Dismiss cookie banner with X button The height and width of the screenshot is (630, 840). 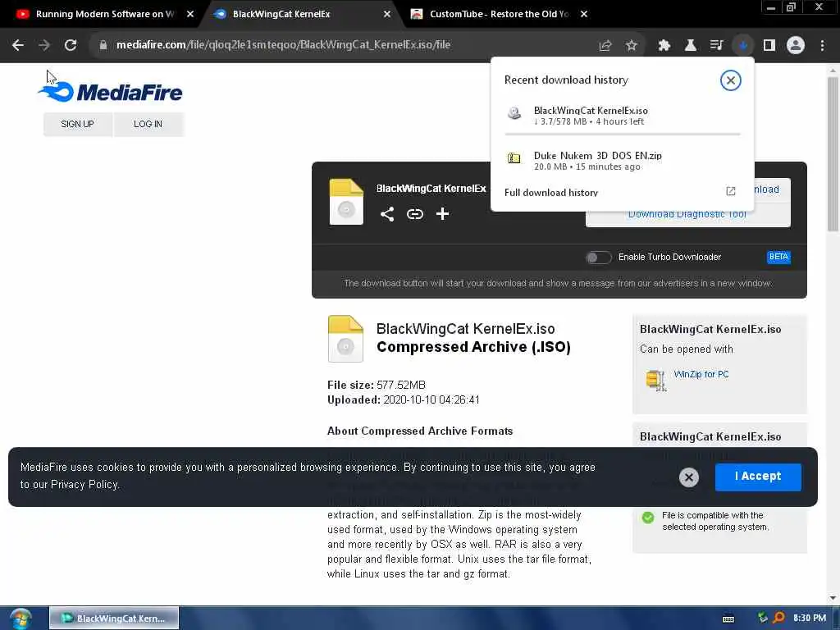click(x=689, y=477)
